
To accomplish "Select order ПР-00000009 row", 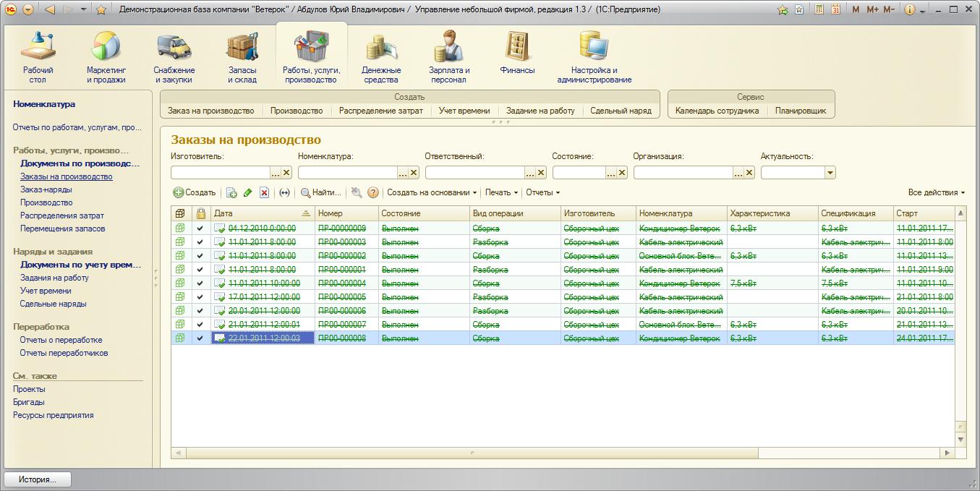I will [563, 229].
